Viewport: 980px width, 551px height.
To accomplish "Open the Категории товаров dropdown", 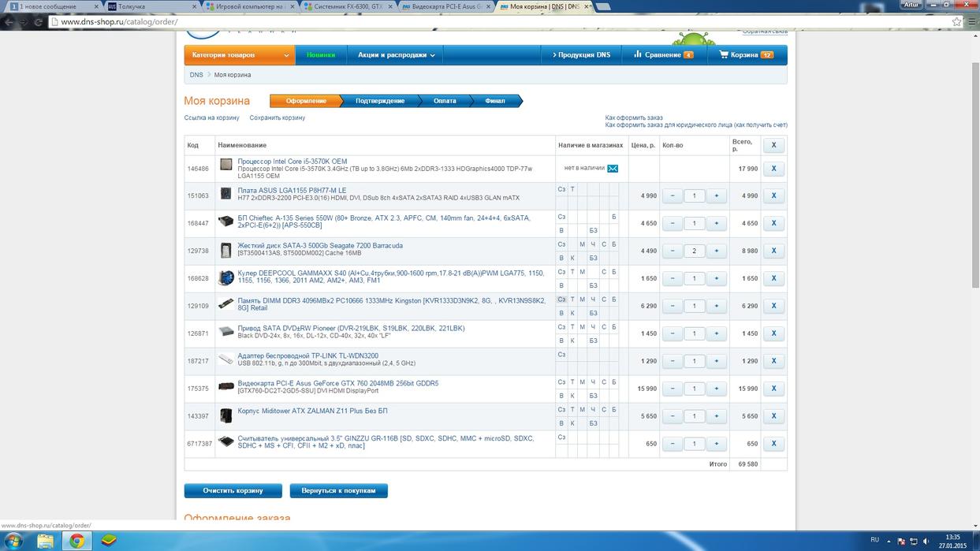I will click(x=240, y=55).
